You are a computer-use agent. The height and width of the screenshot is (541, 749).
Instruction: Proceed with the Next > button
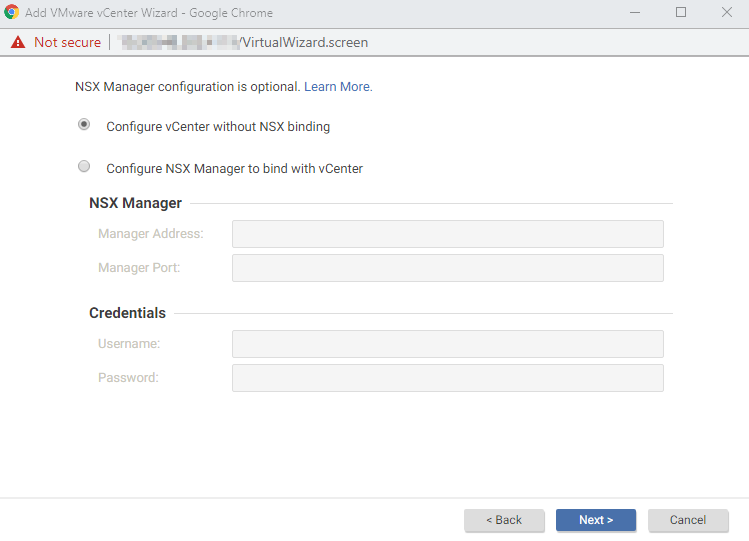(x=595, y=520)
